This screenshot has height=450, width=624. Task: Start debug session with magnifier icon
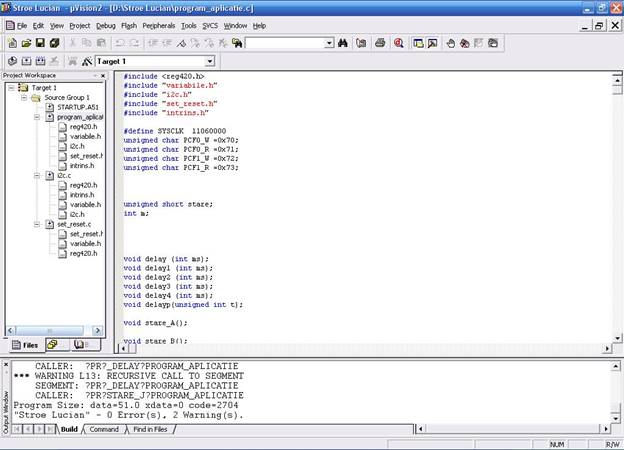[x=399, y=43]
